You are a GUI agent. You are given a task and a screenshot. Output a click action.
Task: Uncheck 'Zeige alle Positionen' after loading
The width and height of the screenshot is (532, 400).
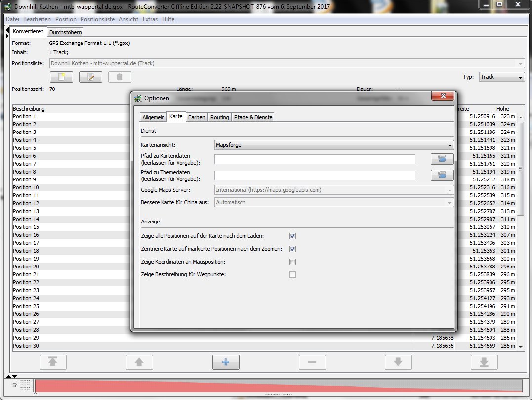pos(292,236)
